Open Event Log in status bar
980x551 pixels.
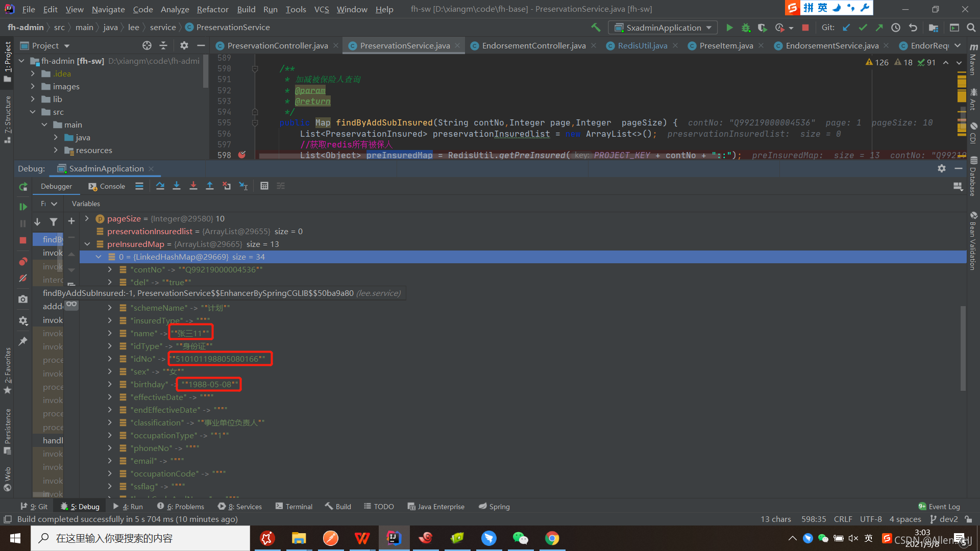939,506
